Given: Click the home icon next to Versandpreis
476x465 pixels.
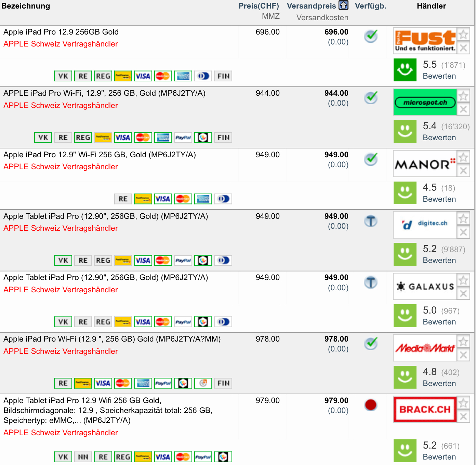Looking at the screenshot, I should [x=343, y=5].
